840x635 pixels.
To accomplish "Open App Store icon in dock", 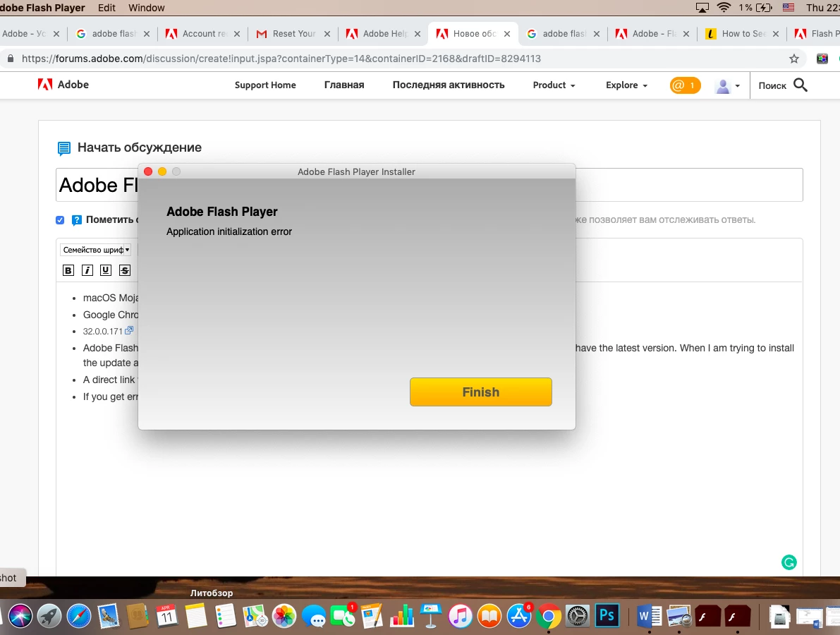I will pyautogui.click(x=519, y=616).
